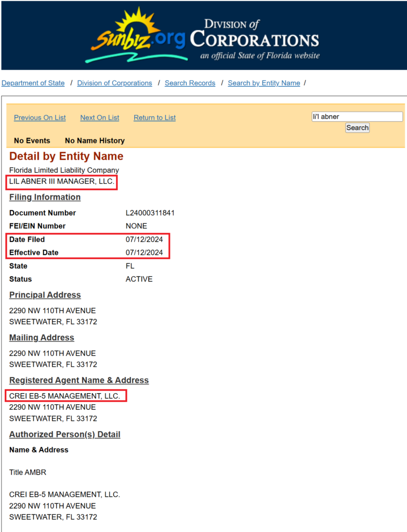Click Return to List link

click(x=154, y=118)
